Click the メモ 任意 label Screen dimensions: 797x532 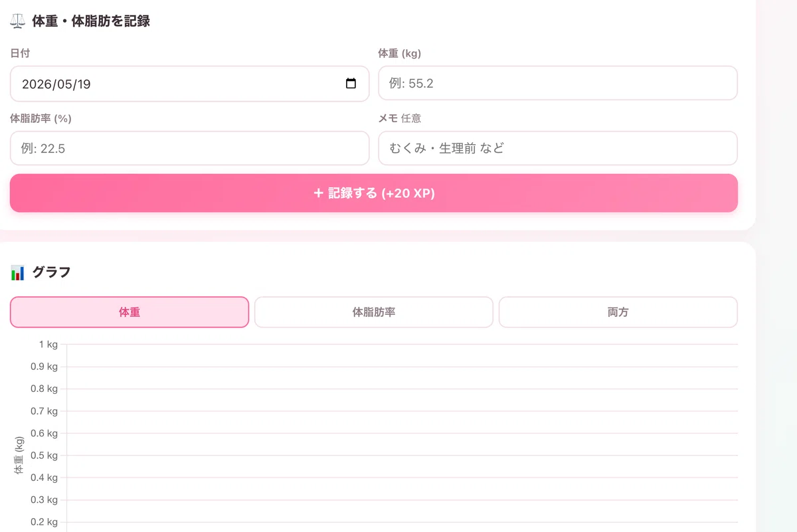point(400,118)
